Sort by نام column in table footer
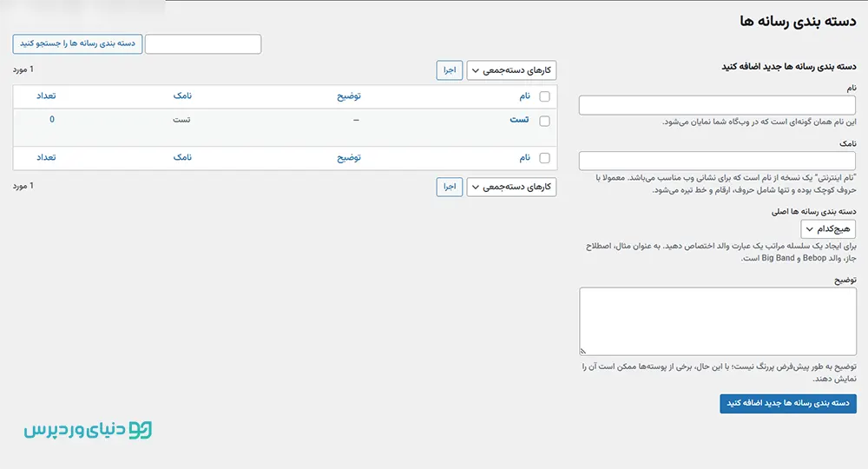This screenshot has height=469, width=868. pyautogui.click(x=525, y=158)
